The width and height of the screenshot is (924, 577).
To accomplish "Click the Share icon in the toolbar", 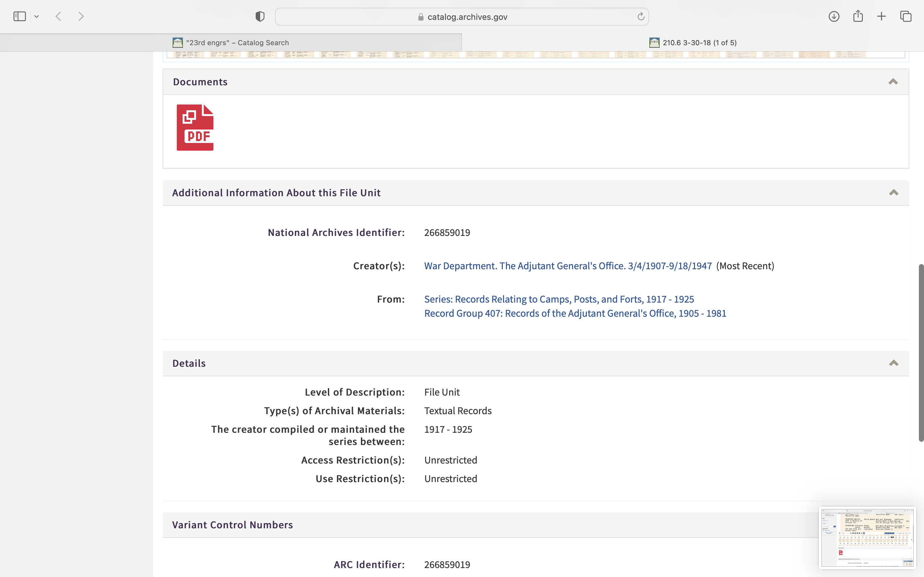I will [x=858, y=16].
